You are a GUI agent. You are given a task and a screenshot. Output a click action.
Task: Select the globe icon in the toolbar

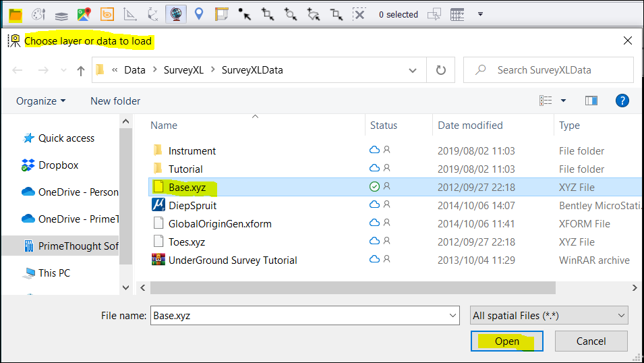[x=176, y=14]
